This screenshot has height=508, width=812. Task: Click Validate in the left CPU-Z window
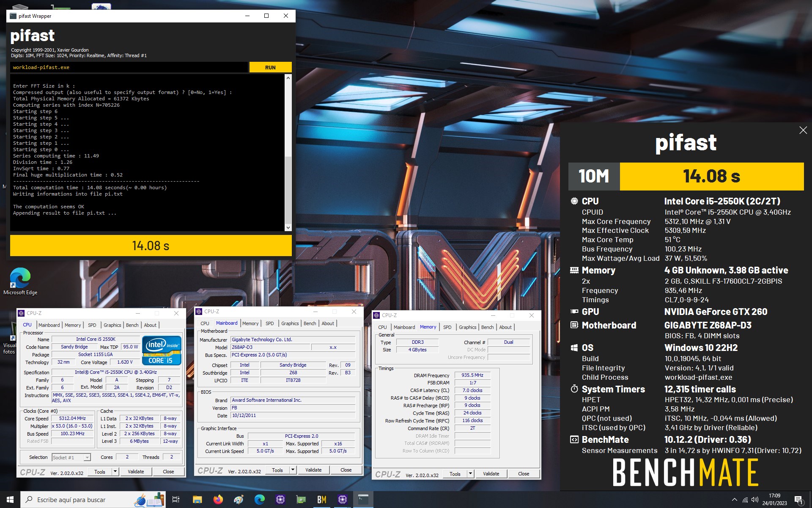(136, 472)
